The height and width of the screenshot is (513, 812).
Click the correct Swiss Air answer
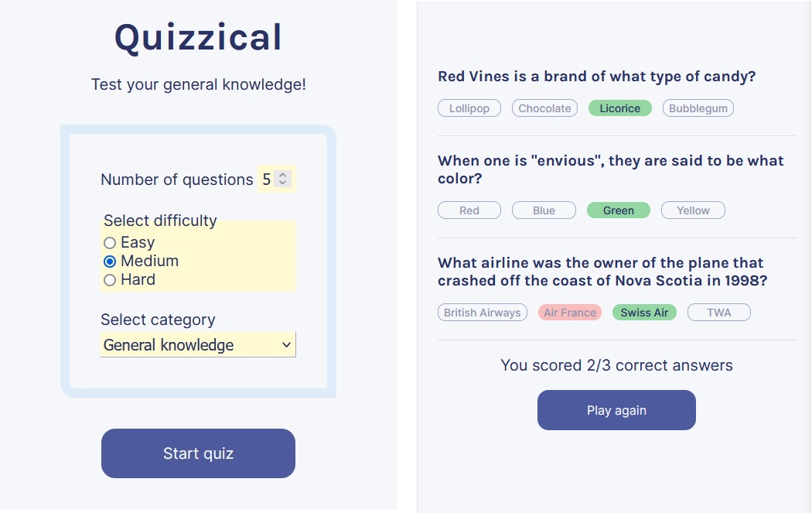pos(644,312)
